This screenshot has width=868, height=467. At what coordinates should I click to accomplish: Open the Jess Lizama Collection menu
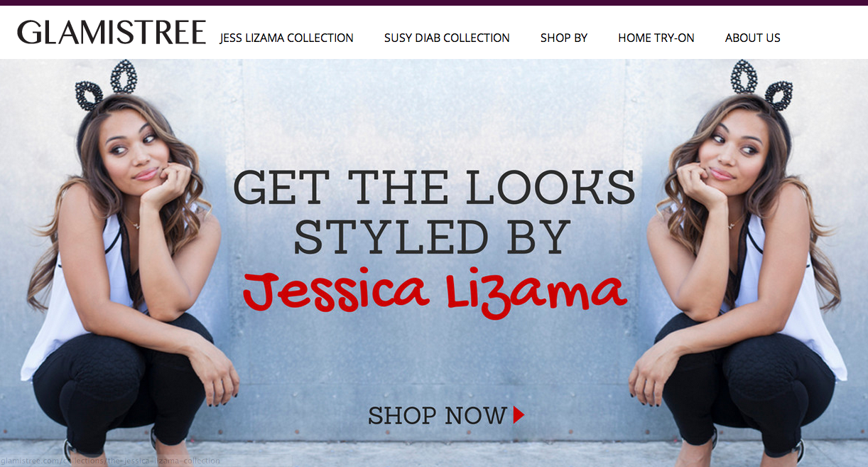287,38
